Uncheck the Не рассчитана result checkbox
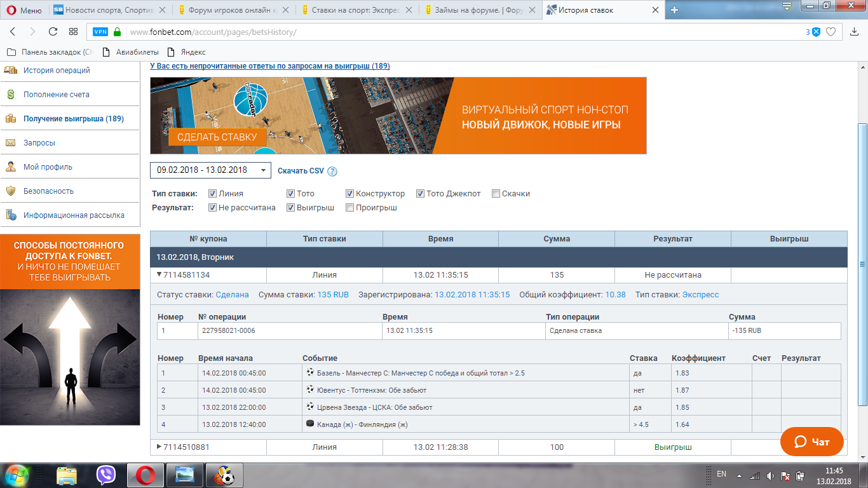This screenshot has height=488, width=868. [x=213, y=208]
